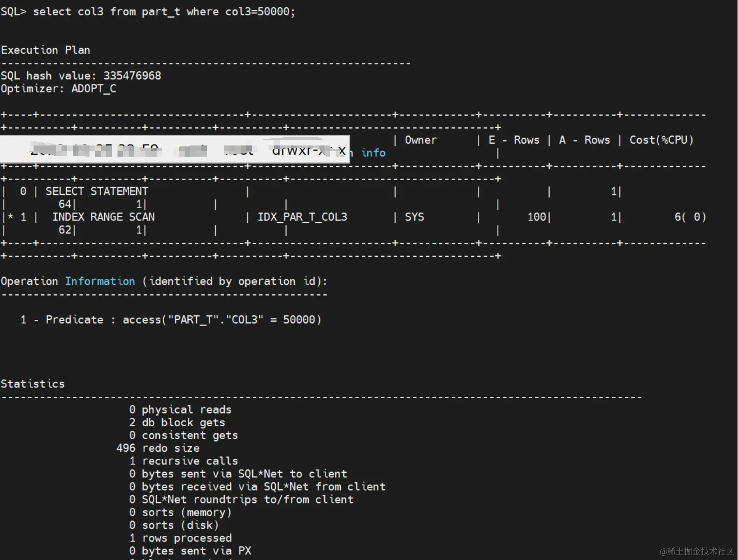738x560 pixels.
Task: Click the "2 db block gets" line
Action: coord(177,422)
